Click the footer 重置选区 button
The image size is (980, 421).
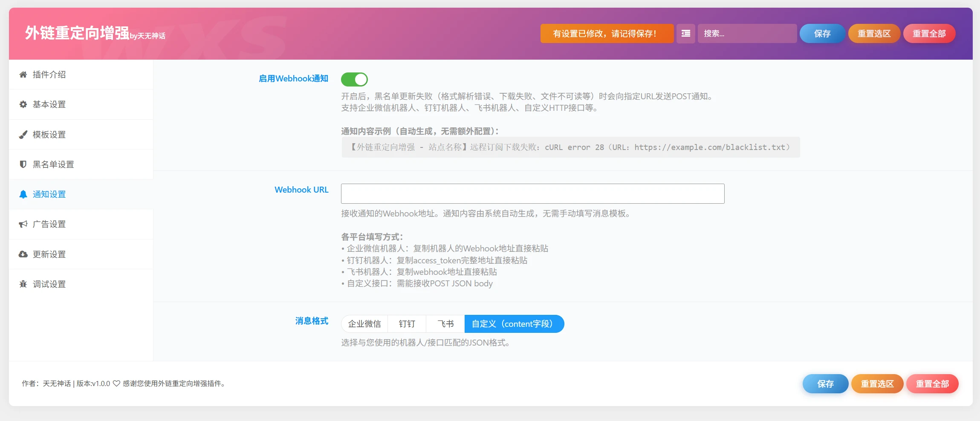tap(877, 384)
